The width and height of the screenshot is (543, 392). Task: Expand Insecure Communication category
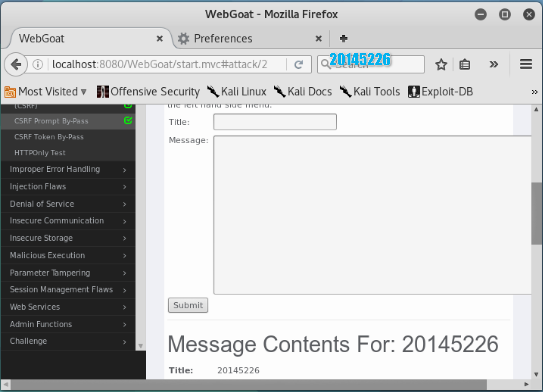[x=68, y=221]
